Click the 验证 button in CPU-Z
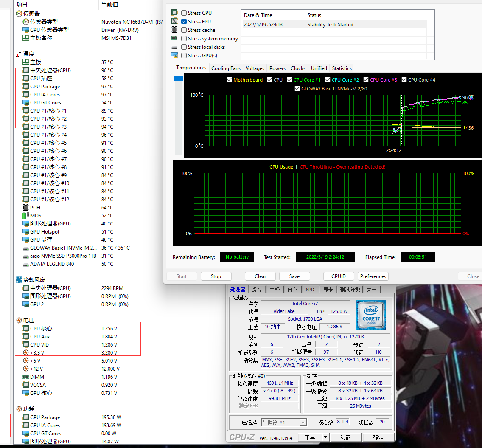Screen dimensions: 482x448 pyautogui.click(x=345, y=437)
